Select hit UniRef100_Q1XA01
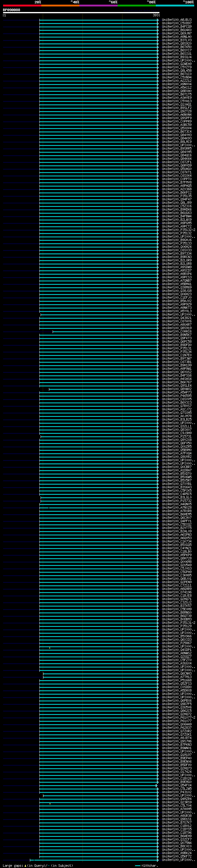197x868 pixels. tap(177, 105)
